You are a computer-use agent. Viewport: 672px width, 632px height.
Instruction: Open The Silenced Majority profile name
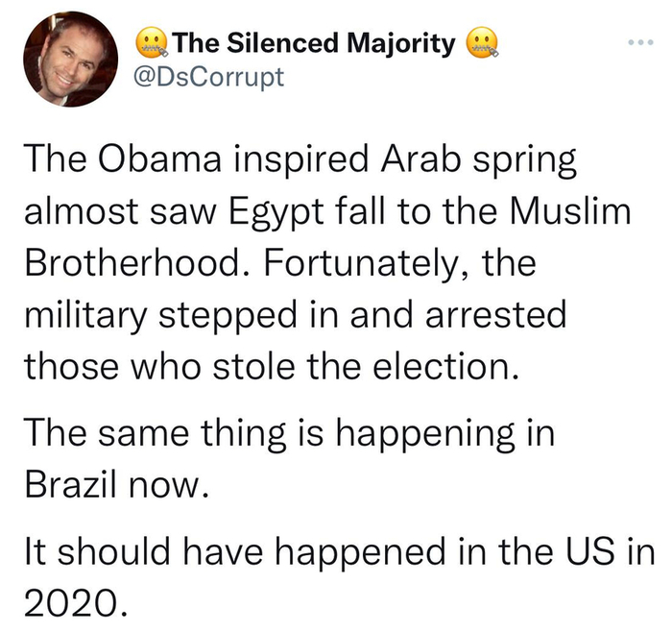tap(312, 42)
